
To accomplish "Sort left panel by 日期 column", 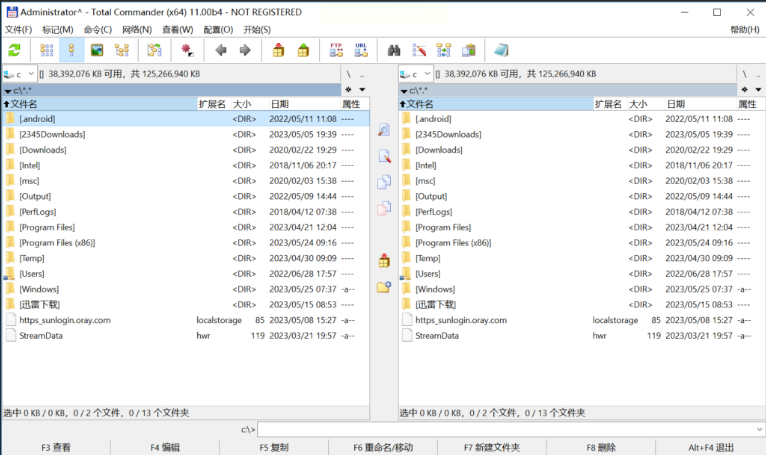I will [x=304, y=104].
